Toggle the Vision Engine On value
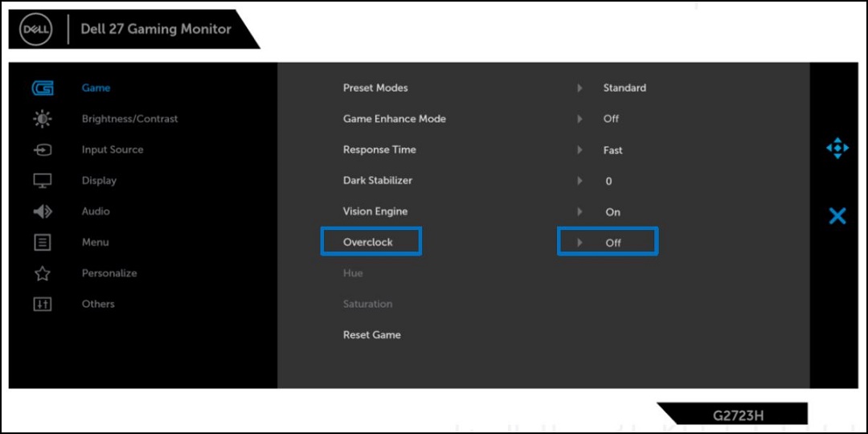 [612, 212]
